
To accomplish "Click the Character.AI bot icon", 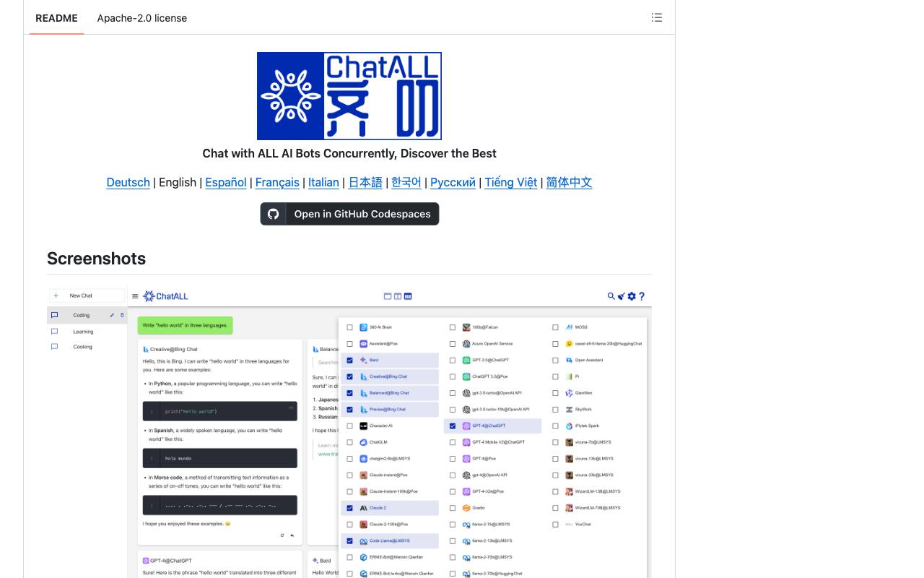I will pyautogui.click(x=364, y=426).
